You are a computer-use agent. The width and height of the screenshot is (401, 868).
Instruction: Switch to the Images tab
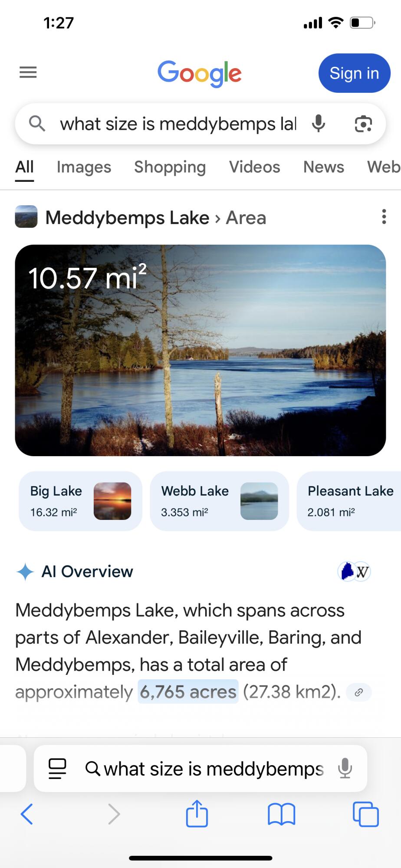[84, 167]
